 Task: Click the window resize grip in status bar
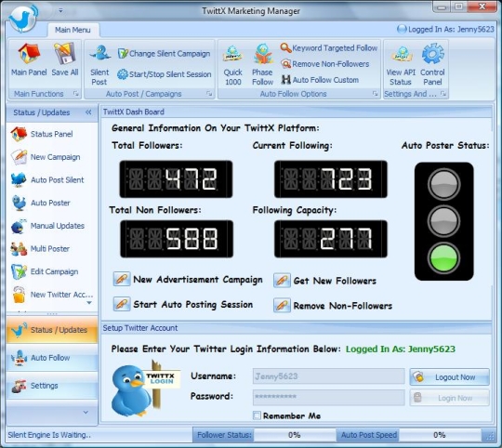pos(490,437)
